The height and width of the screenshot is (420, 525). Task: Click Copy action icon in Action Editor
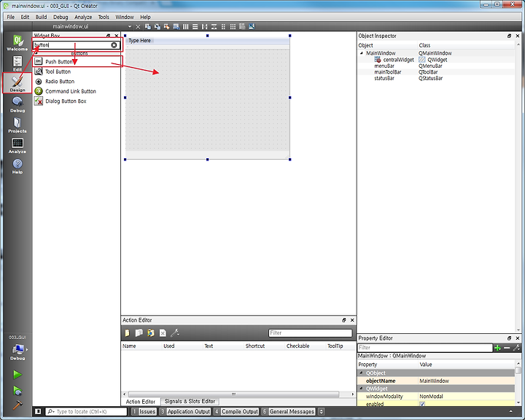pyautogui.click(x=139, y=333)
